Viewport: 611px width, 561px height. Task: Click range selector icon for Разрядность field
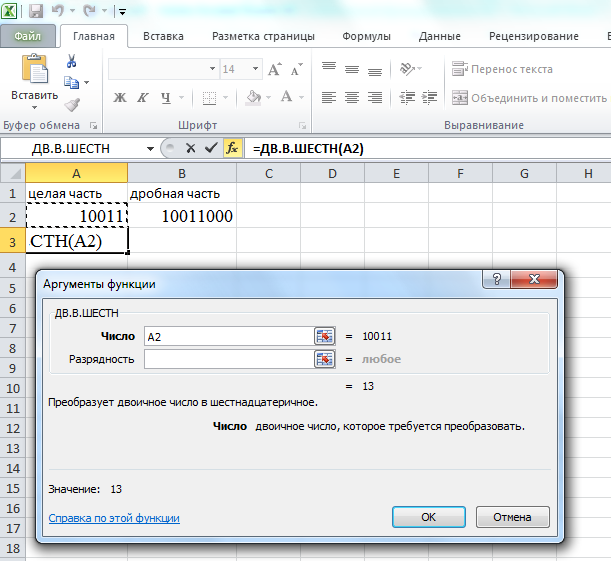(x=324, y=359)
